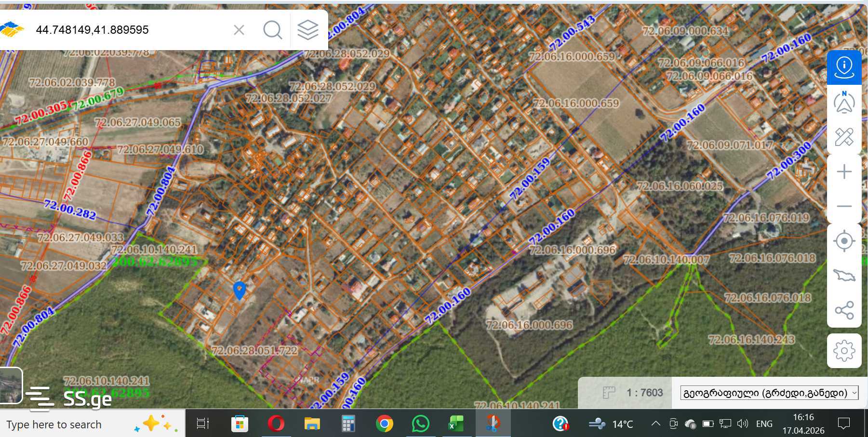868x437 pixels.
Task: Zoom out using the minus button
Action: pos(844,206)
